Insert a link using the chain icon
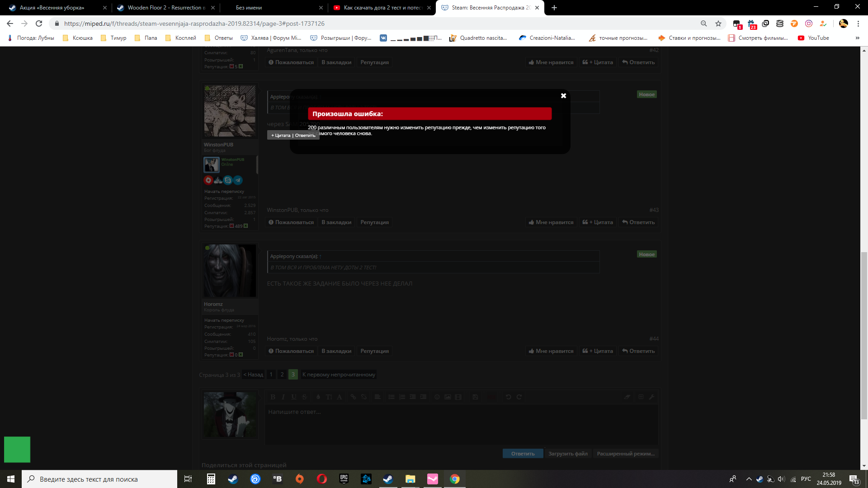 353,397
